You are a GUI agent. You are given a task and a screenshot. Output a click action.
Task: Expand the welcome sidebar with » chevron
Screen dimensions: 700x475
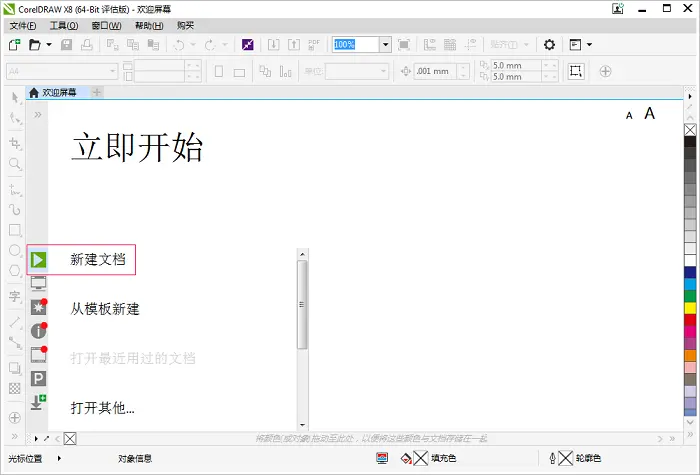tap(38, 115)
